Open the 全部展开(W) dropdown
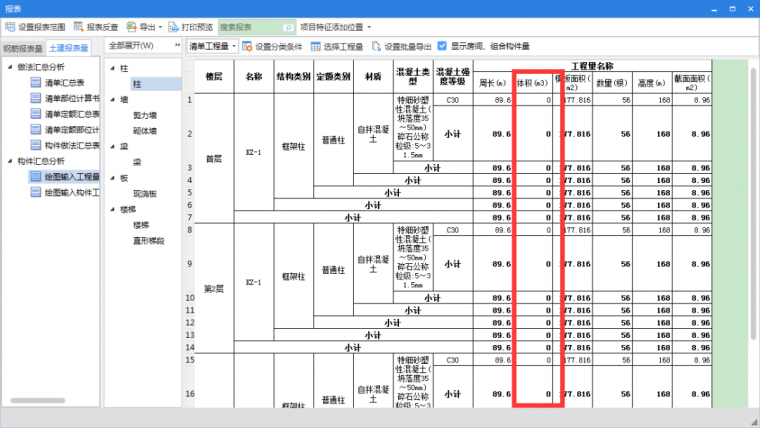 138,46
